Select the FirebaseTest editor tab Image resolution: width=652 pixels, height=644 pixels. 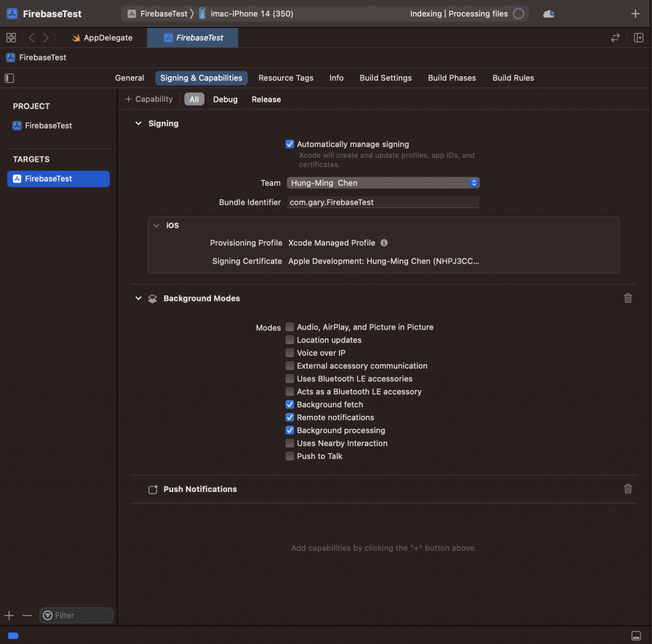pos(192,38)
